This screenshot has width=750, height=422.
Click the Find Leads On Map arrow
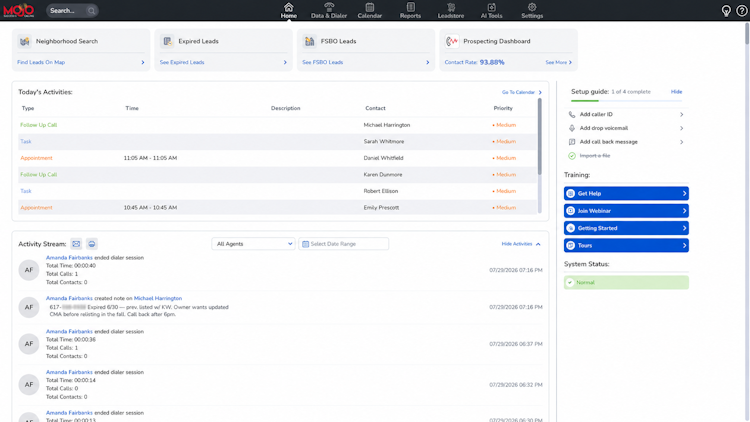(x=143, y=62)
